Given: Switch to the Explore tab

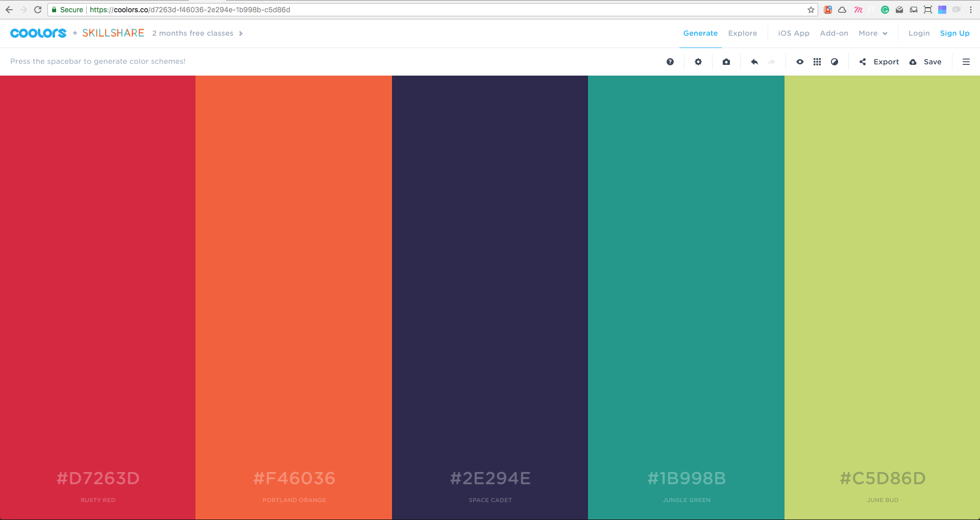Looking at the screenshot, I should coord(742,33).
